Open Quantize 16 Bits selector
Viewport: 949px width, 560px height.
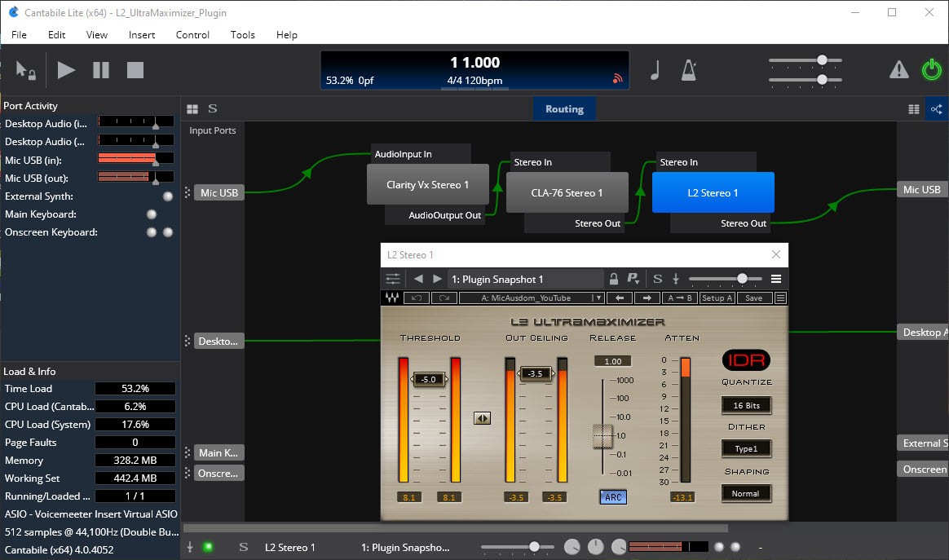[746, 406]
